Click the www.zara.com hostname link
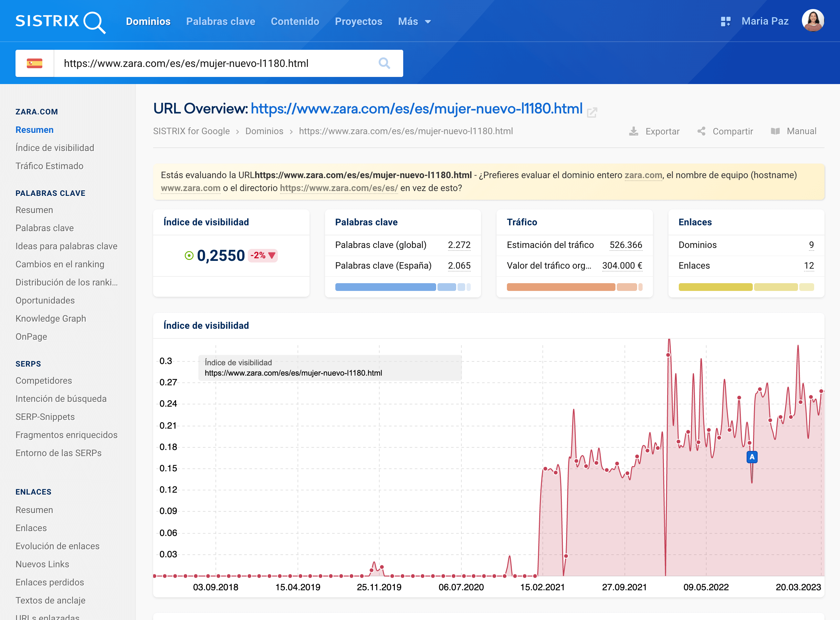The width and height of the screenshot is (840, 620). pyautogui.click(x=191, y=188)
